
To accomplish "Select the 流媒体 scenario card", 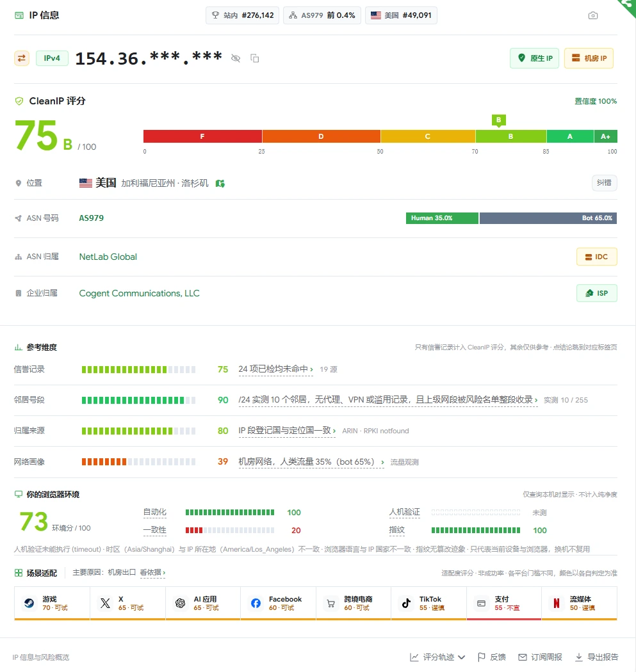I will [x=580, y=604].
